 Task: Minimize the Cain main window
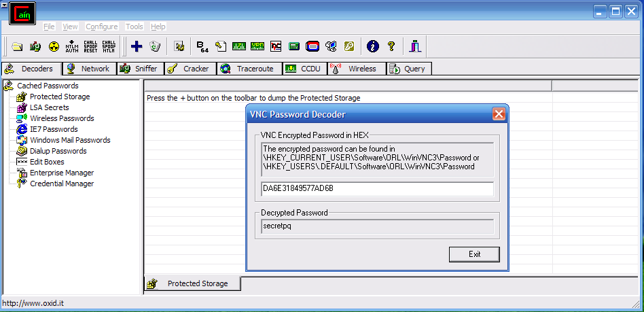[600, 12]
